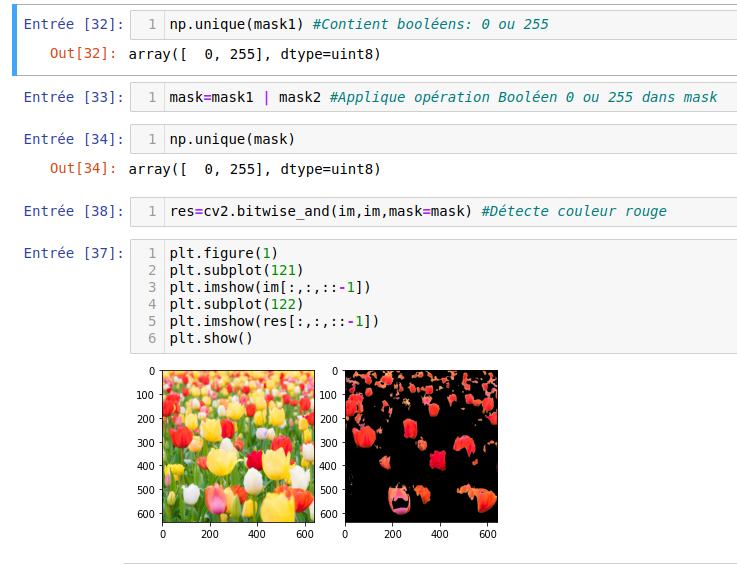
Task: Click the Out[32] array output text
Action: click(x=254, y=54)
